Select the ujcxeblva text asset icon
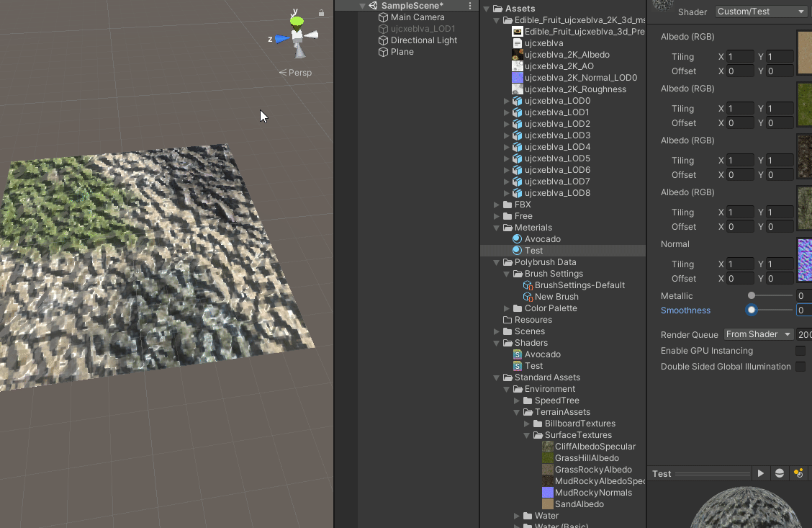Viewport: 812px width, 528px height. 518,43
